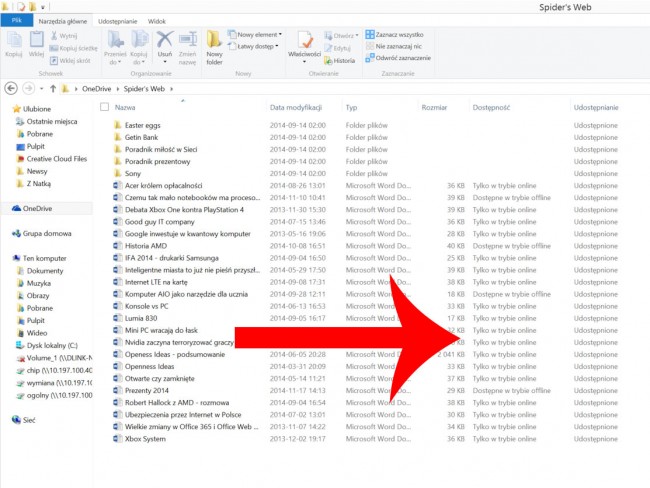The image size is (650, 488).
Task: Create a Nowy folder
Action: click(214, 47)
